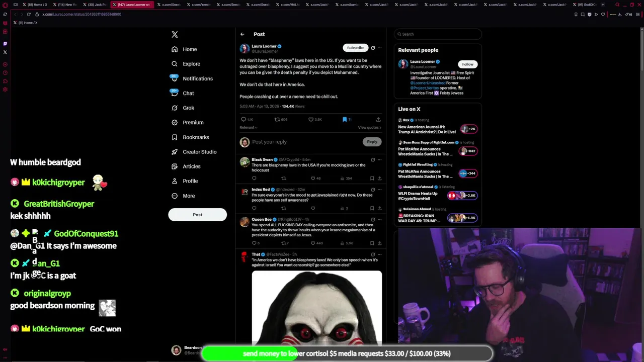
Task: Like Black Swan's comment with 48 likes
Action: tap(313, 178)
